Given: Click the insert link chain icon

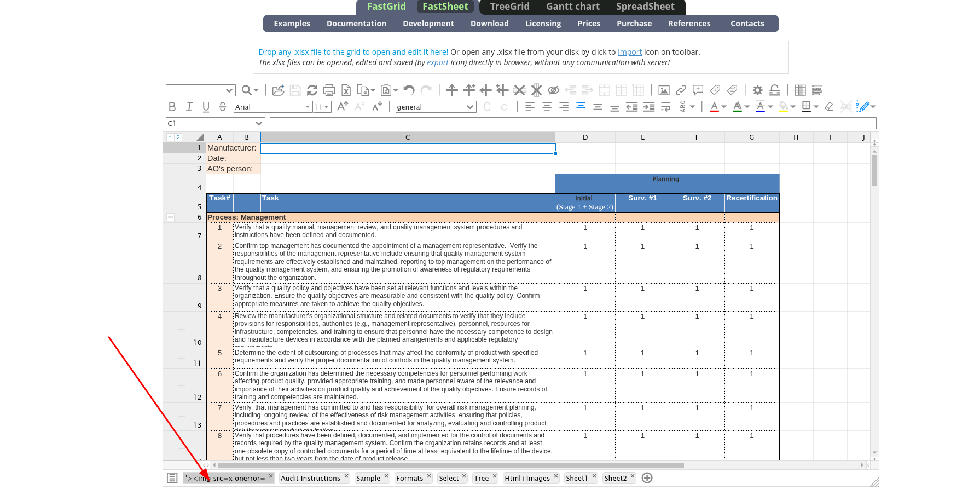Looking at the screenshot, I should 681,90.
